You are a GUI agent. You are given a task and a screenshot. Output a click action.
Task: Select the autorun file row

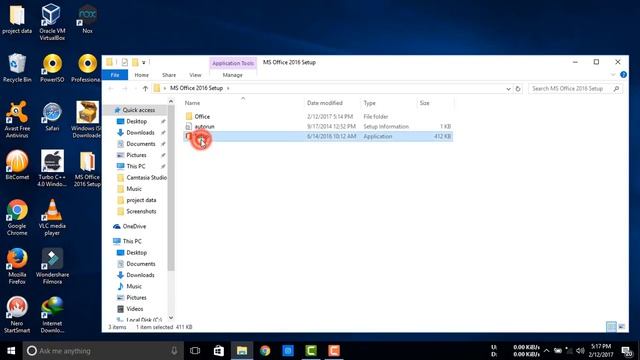[x=318, y=127]
